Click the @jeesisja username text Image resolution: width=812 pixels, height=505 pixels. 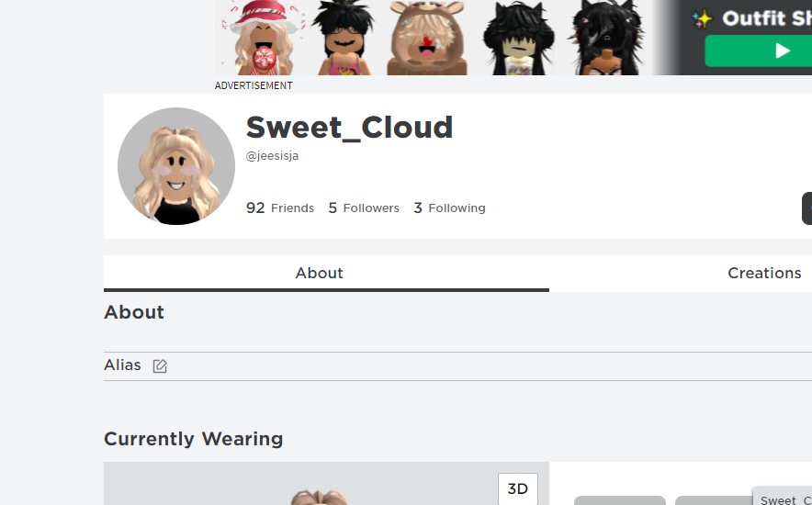click(272, 156)
